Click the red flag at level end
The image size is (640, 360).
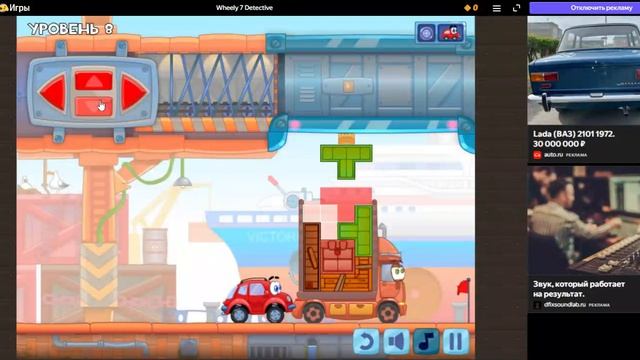pos(463,287)
